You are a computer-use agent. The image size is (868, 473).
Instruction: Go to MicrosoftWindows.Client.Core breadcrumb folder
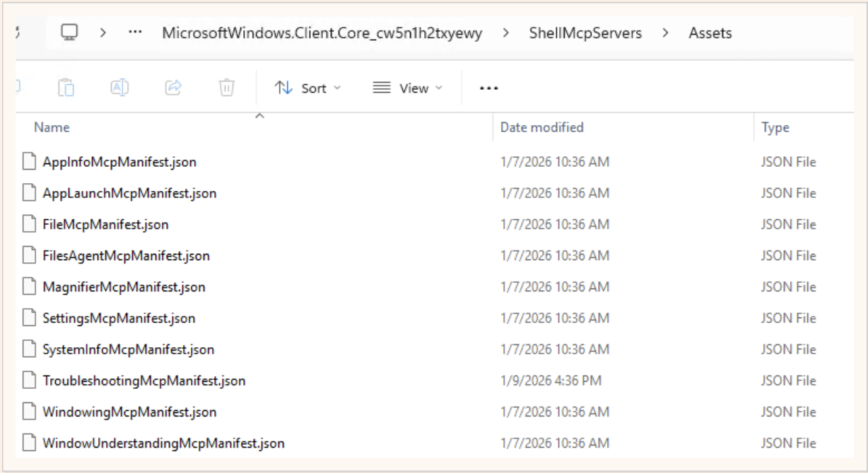[x=322, y=33]
